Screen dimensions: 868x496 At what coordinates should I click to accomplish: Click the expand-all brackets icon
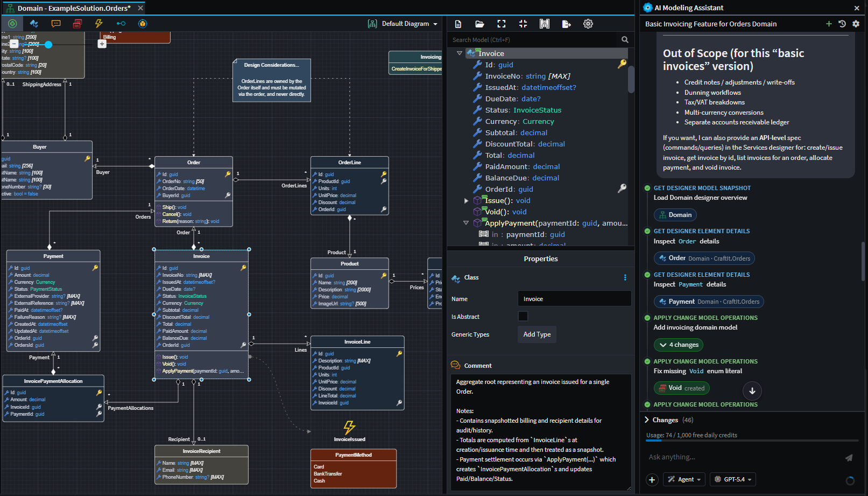[x=502, y=24]
